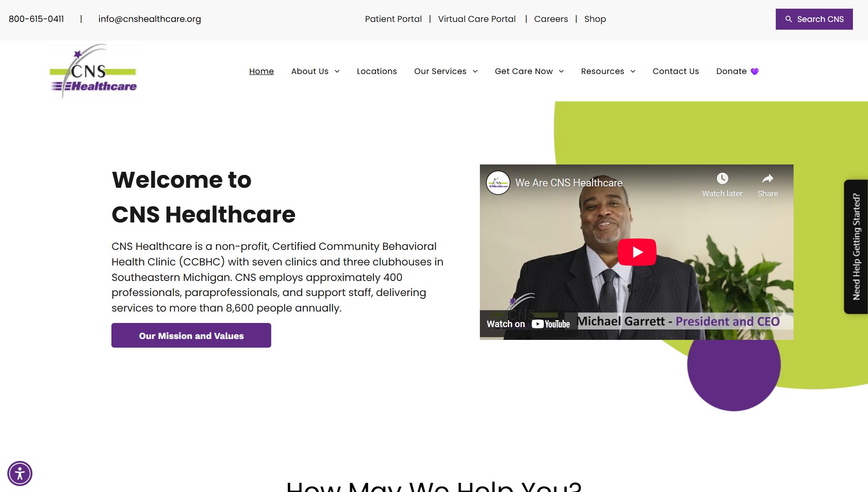Screen dimensions: 868x492
Task: Open the Contact Us menu item
Action: [675, 71]
